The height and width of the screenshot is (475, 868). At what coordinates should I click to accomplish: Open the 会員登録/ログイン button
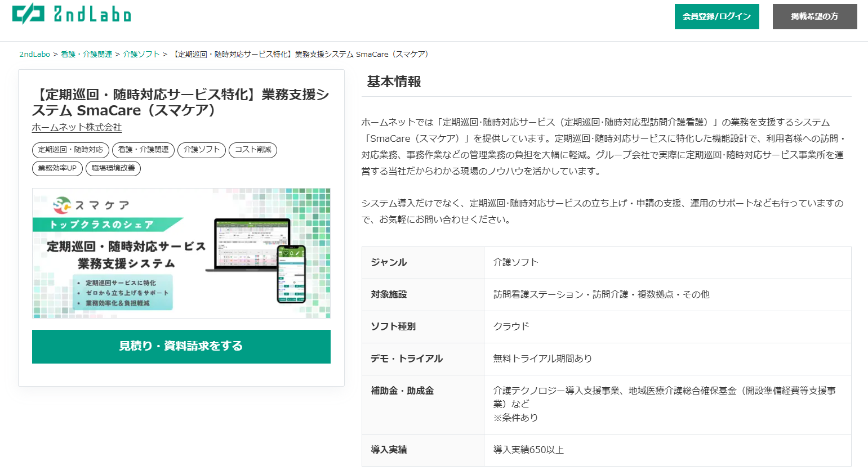tap(716, 16)
